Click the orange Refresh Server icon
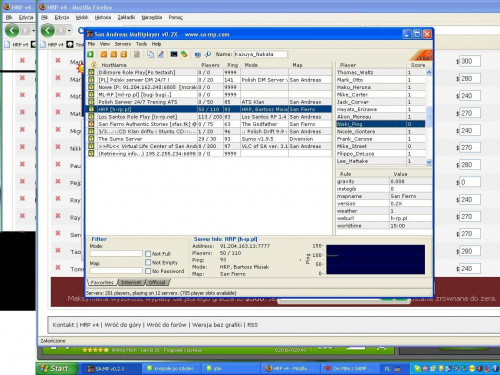Screen dimensions: 500x375 (124, 54)
